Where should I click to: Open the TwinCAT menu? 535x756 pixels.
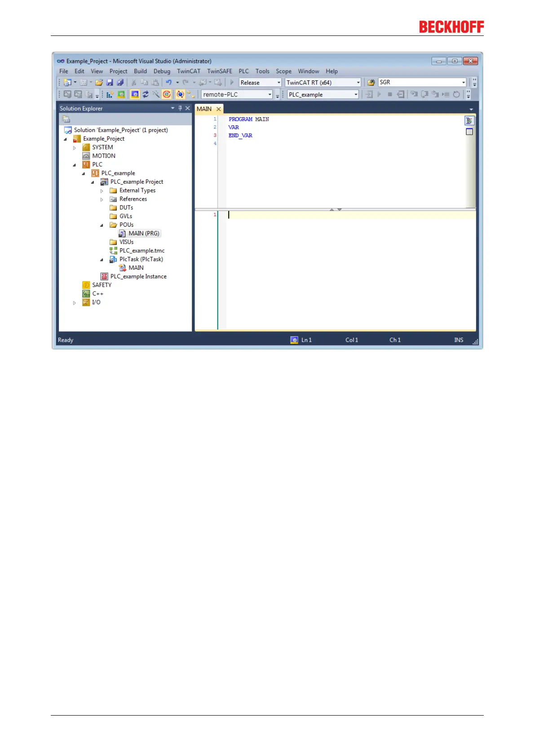(x=189, y=71)
